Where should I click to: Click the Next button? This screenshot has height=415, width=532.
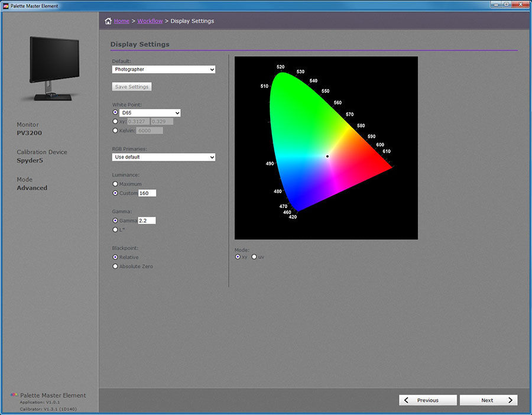point(489,400)
